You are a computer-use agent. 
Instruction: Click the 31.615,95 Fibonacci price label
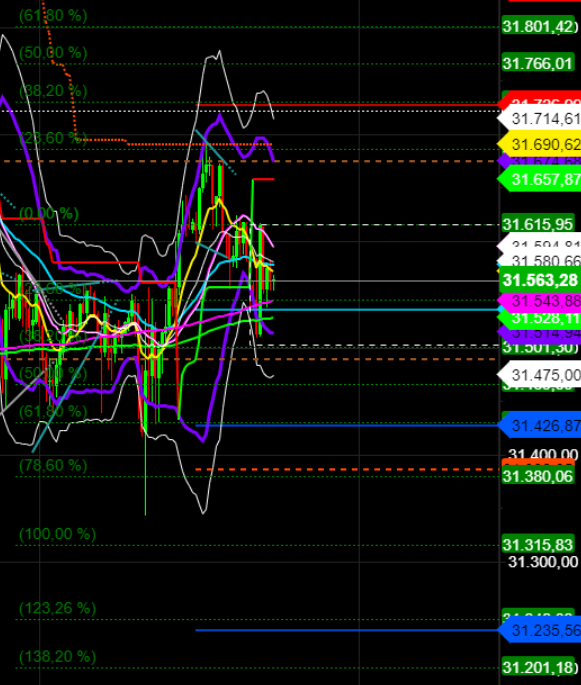pyautogui.click(x=538, y=224)
